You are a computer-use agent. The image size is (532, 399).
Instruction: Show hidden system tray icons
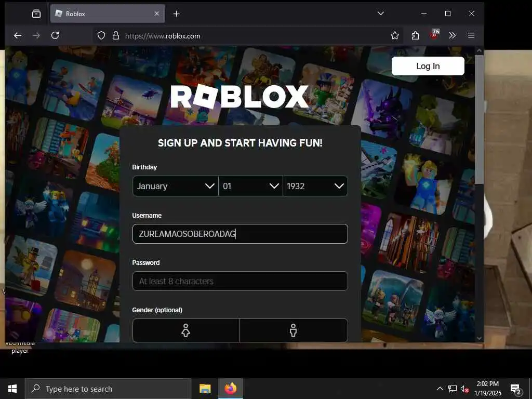pyautogui.click(x=440, y=389)
